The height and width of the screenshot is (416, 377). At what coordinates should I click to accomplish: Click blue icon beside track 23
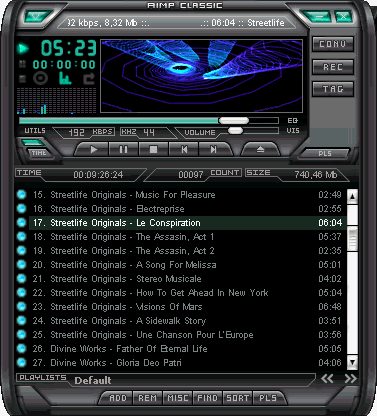(x=21, y=306)
